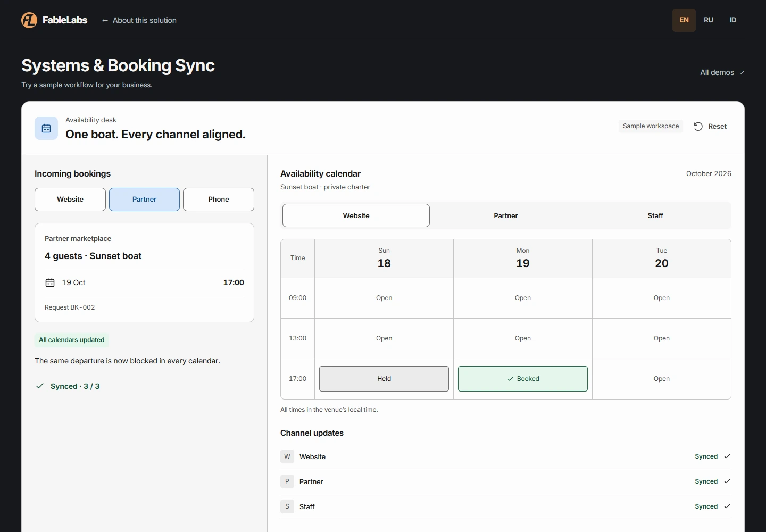Select the Phone incoming booking source
Image resolution: width=766 pixels, height=532 pixels.
coord(219,199)
